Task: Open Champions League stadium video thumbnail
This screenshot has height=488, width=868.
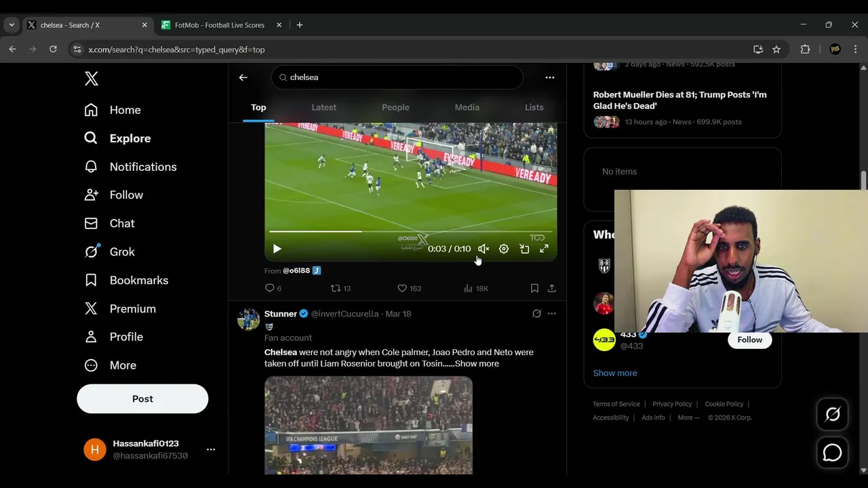Action: click(368, 425)
